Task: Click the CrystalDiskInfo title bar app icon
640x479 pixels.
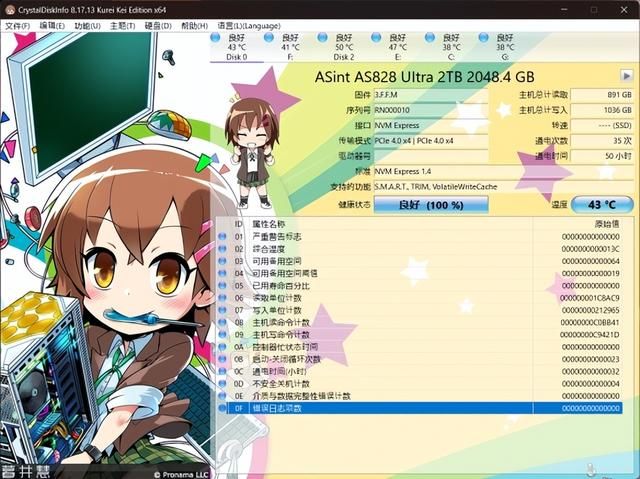Action: coord(9,9)
